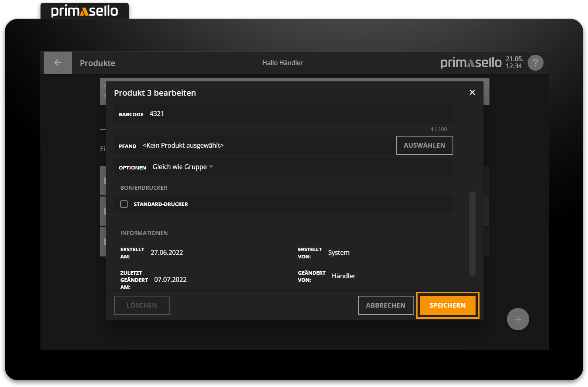Click the date and time display
The image size is (588, 387).
click(514, 63)
